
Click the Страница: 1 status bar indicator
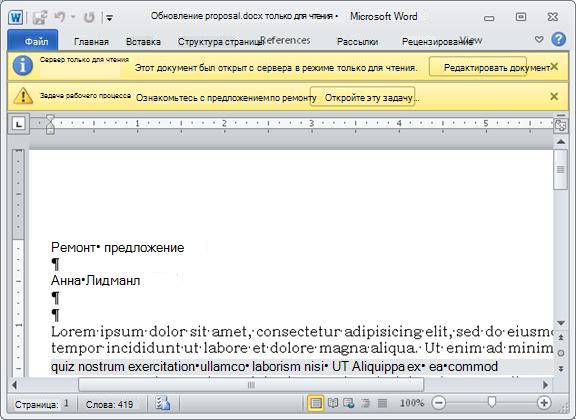tap(42, 404)
